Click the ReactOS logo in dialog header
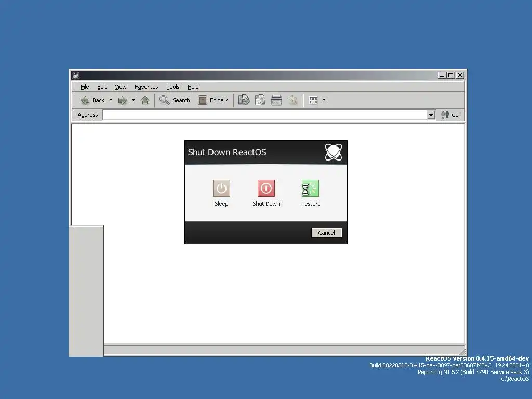The width and height of the screenshot is (532, 399). pyautogui.click(x=333, y=152)
